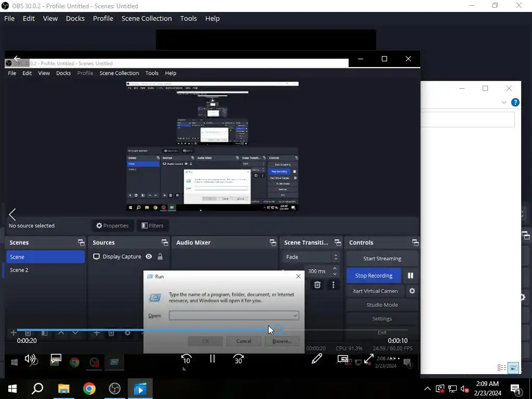Make the video player full screen
Image resolution: width=532 pixels, height=399 pixels.
(x=368, y=358)
